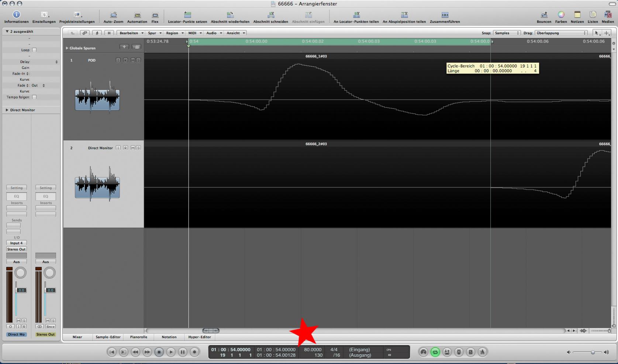The height and width of the screenshot is (364, 618).
Task: Click the Input 4 slot
Action: coord(17,243)
